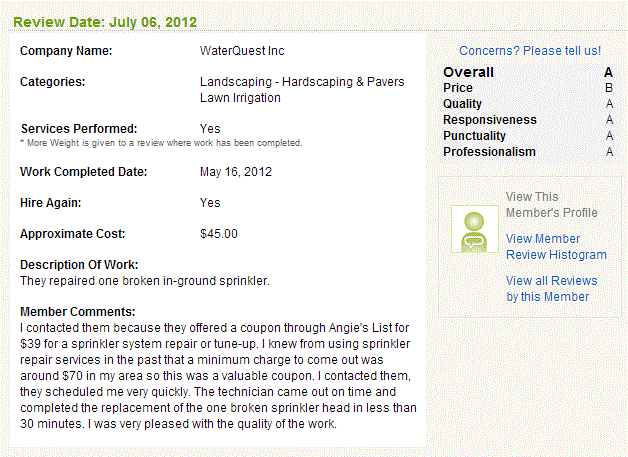Select the Responsiveness rating row

click(528, 120)
